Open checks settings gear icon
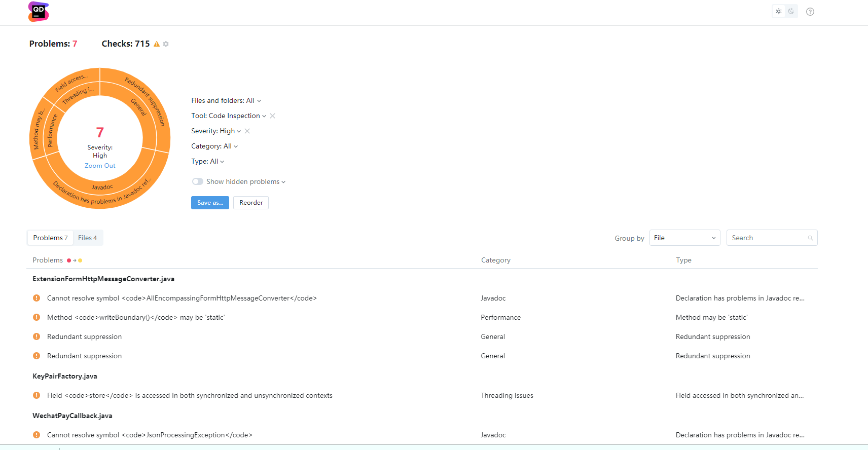The width and height of the screenshot is (868, 450). (166, 44)
